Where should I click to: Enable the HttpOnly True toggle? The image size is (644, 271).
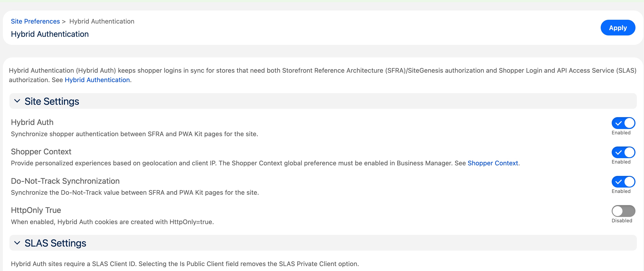(x=623, y=211)
